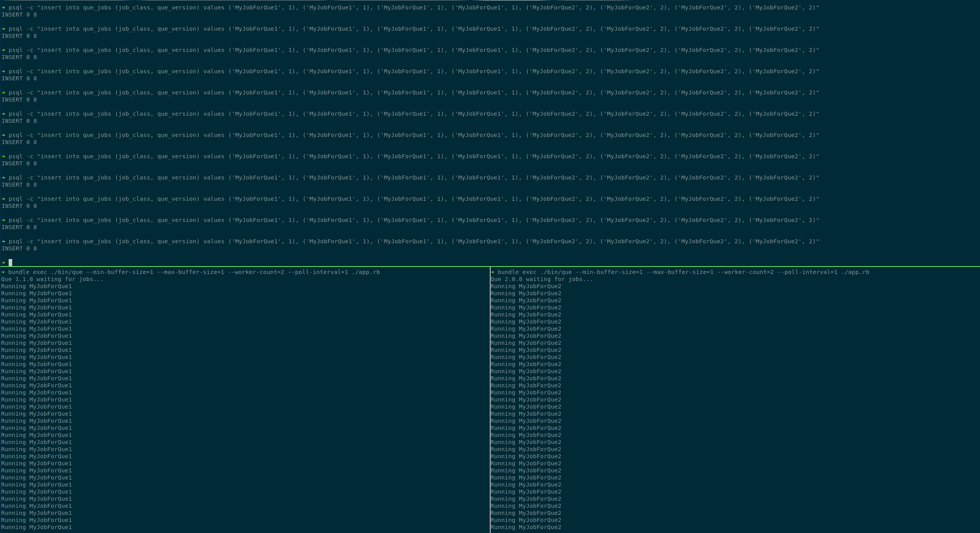Screen dimensions: 980x533
Task: Click the last 'Running MyJobForQue1' line
Action: click(x=37, y=527)
